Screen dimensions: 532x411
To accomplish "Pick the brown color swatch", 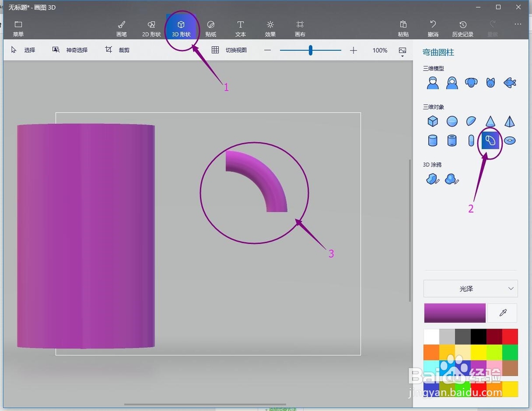I will coord(510,368).
